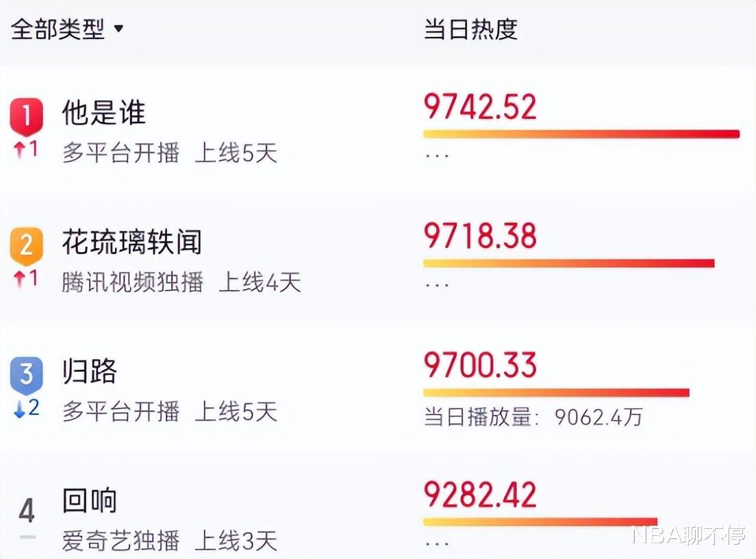756x559 pixels.
Task: Click the rank 4 number
Action: [x=27, y=510]
